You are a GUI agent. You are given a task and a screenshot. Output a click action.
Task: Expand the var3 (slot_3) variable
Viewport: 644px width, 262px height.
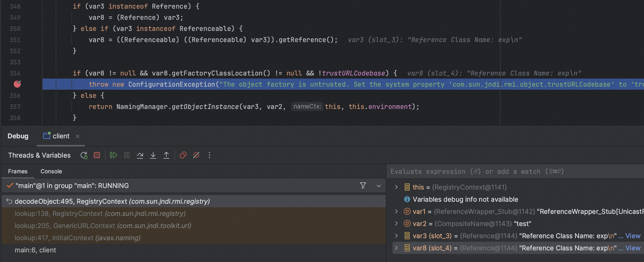point(397,236)
